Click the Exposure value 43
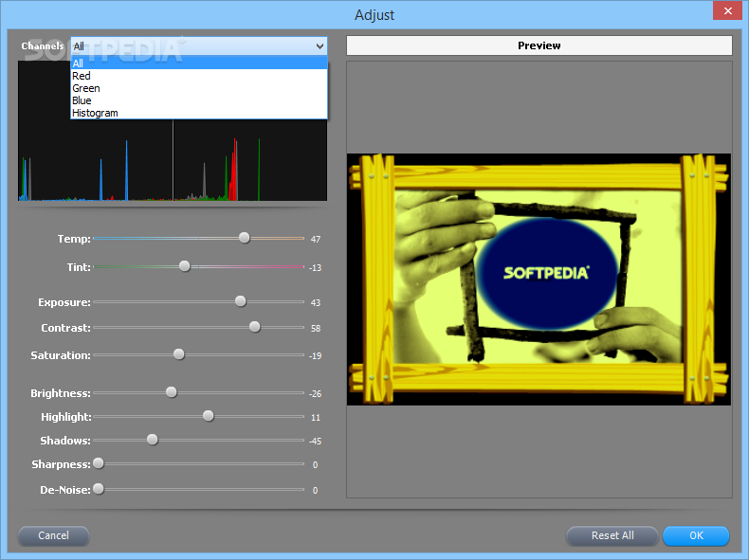 coord(316,302)
